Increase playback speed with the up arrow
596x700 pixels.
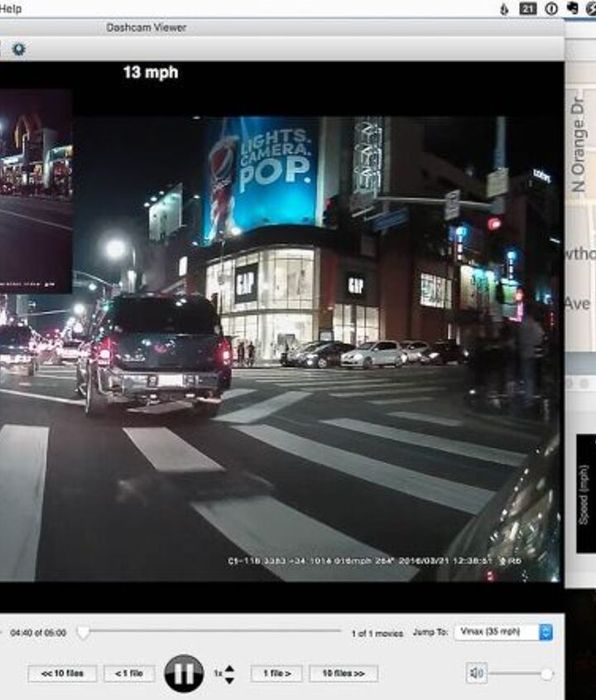click(229, 669)
